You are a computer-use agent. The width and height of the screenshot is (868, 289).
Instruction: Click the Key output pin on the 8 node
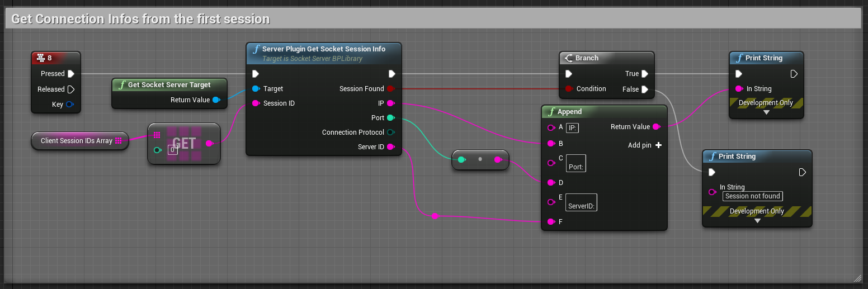pyautogui.click(x=70, y=105)
